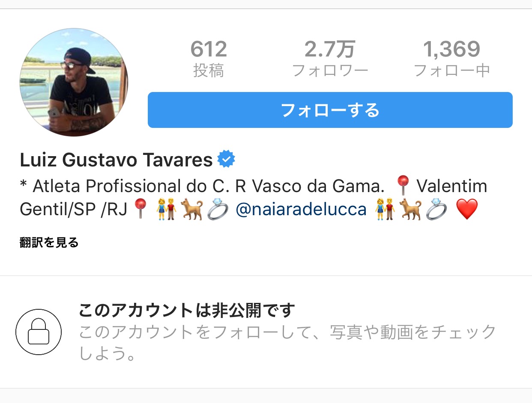Tap the このアカウントは非公開です heading
The image size is (532, 403).
pos(187,310)
